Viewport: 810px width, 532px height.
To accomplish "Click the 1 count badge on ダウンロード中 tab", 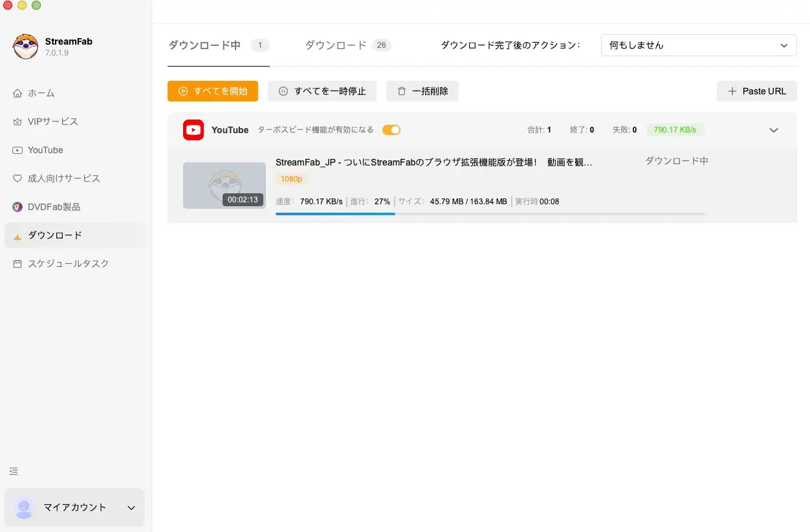I will click(260, 45).
